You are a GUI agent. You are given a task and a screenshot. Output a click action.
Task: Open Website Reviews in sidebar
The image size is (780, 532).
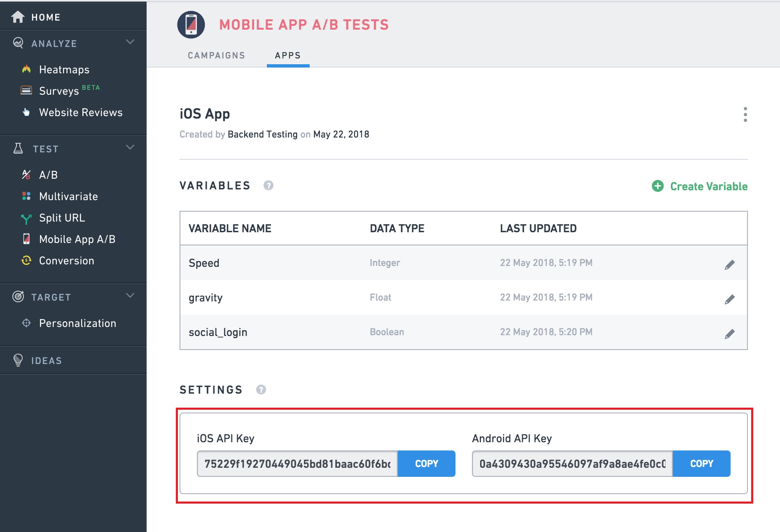click(81, 112)
